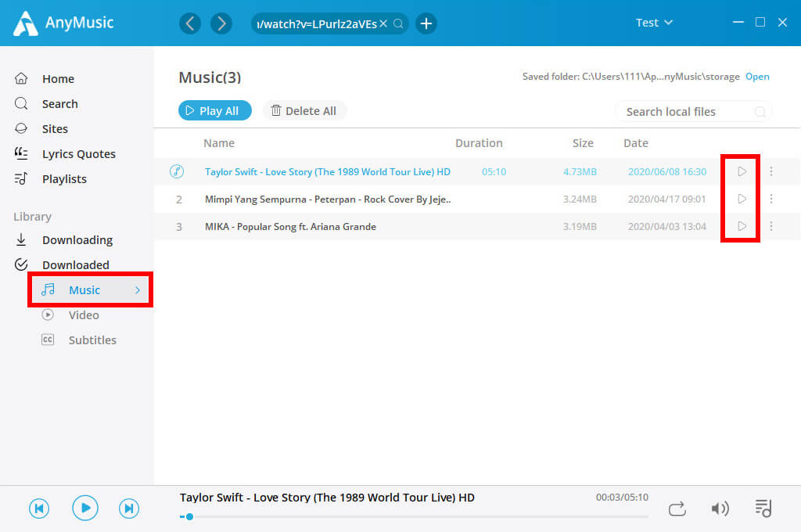801x532 pixels.
Task: Select the Subtitles library category
Action: 92,340
